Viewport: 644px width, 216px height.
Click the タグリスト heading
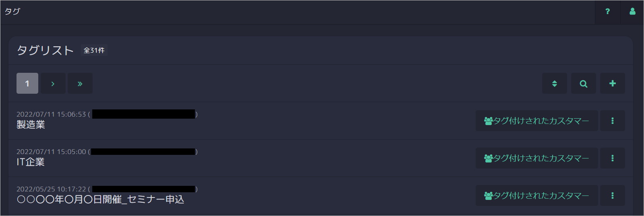(x=45, y=50)
